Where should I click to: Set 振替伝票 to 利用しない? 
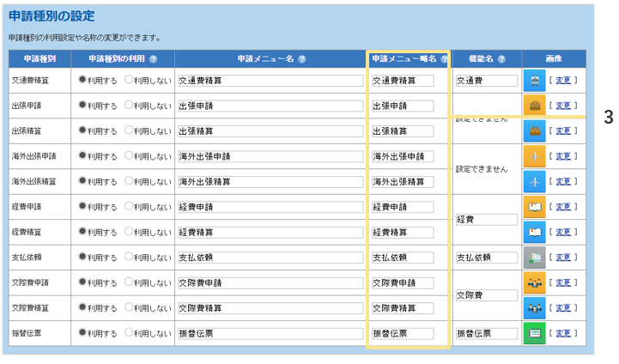129,333
